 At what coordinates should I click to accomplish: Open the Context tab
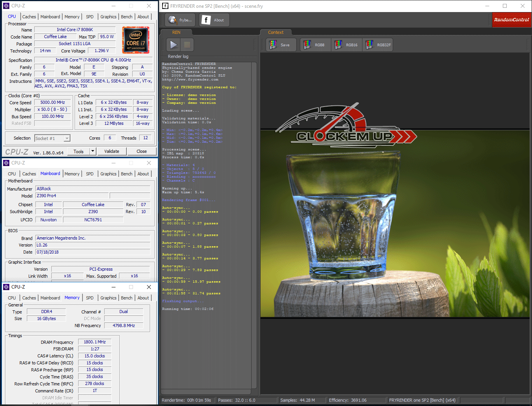click(x=276, y=32)
